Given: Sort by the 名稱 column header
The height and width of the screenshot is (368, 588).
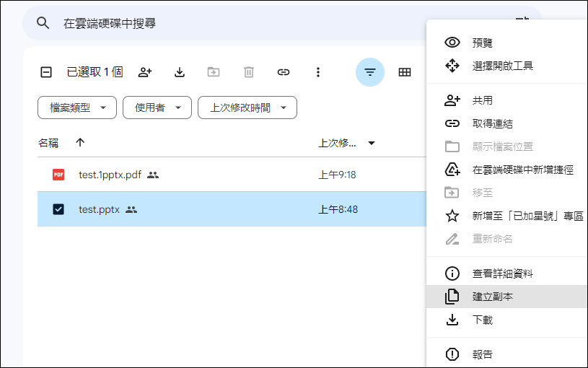Looking at the screenshot, I should [x=48, y=143].
